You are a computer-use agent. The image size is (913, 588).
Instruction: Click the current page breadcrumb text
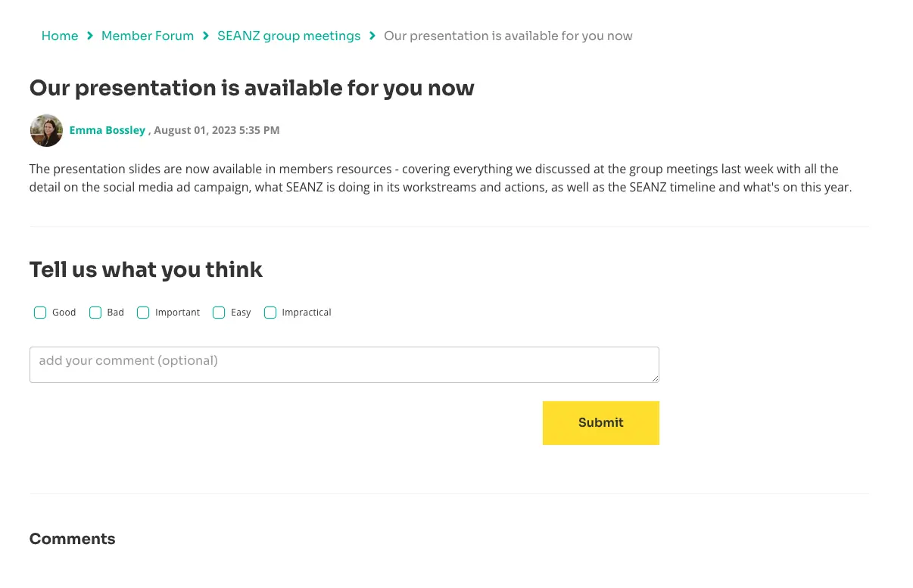tap(508, 36)
